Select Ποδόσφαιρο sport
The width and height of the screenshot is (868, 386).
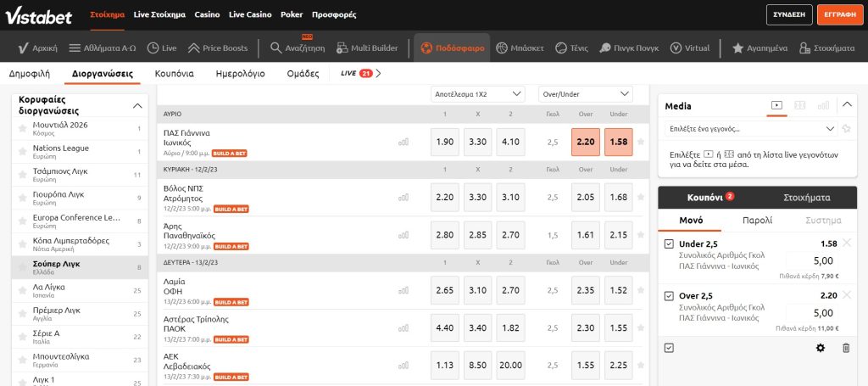pyautogui.click(x=453, y=48)
